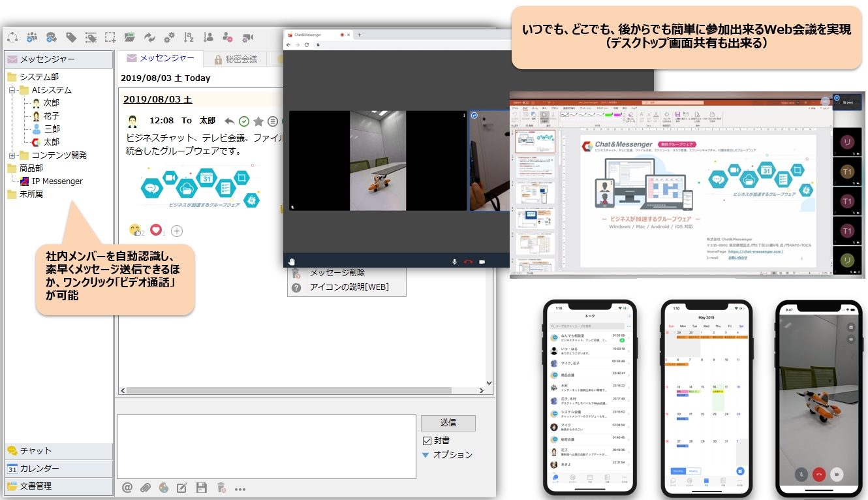
Task: Open the color palette icon below message box
Action: pos(164,488)
